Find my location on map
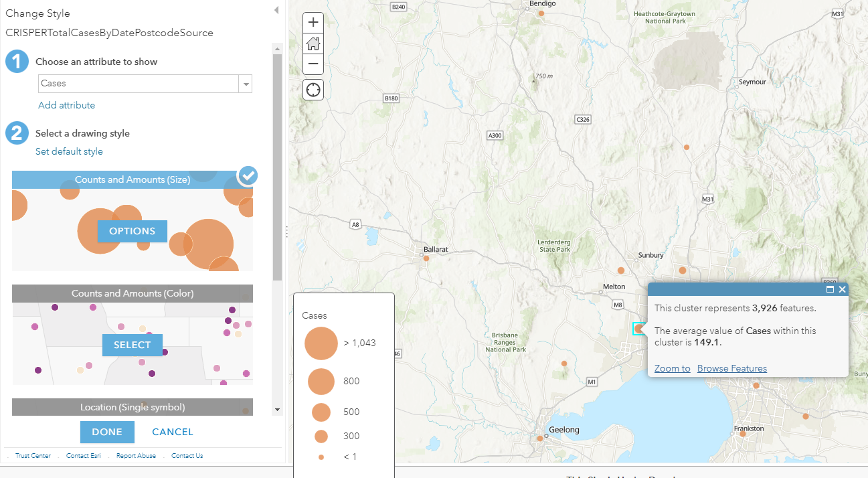Image resolution: width=868 pixels, height=478 pixels. [313, 89]
